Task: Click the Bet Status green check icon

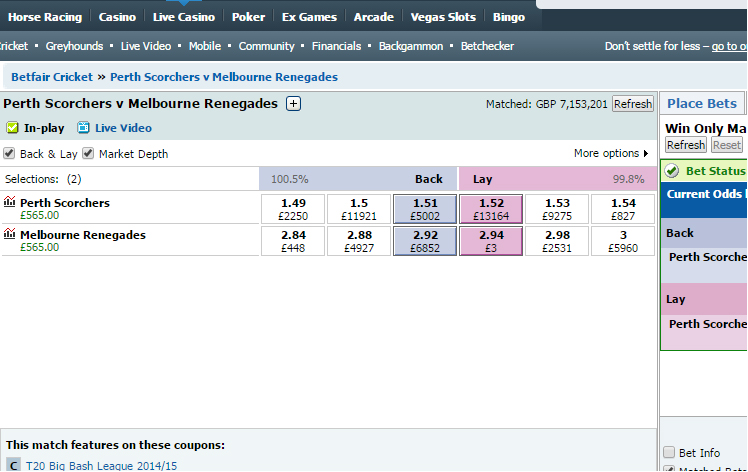Action: pyautogui.click(x=672, y=171)
